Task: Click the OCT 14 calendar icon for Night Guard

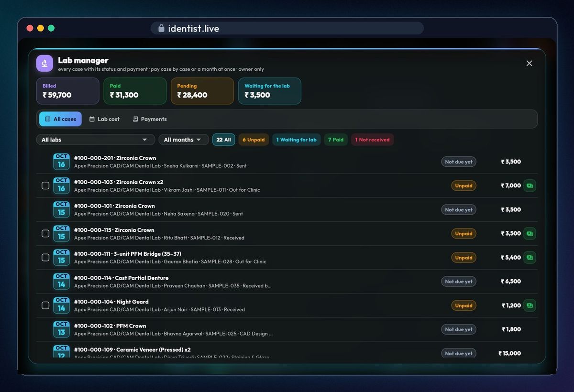Action: click(x=61, y=305)
